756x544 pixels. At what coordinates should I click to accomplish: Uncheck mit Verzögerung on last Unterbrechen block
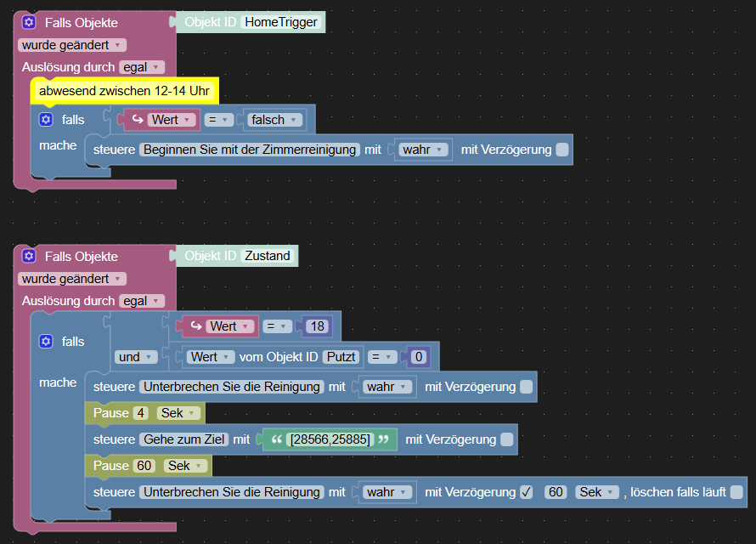[527, 492]
